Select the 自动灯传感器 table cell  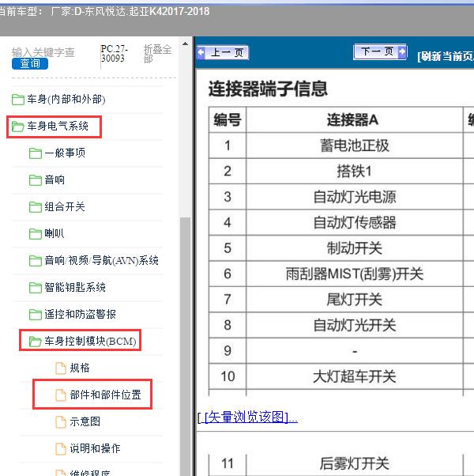(354, 222)
